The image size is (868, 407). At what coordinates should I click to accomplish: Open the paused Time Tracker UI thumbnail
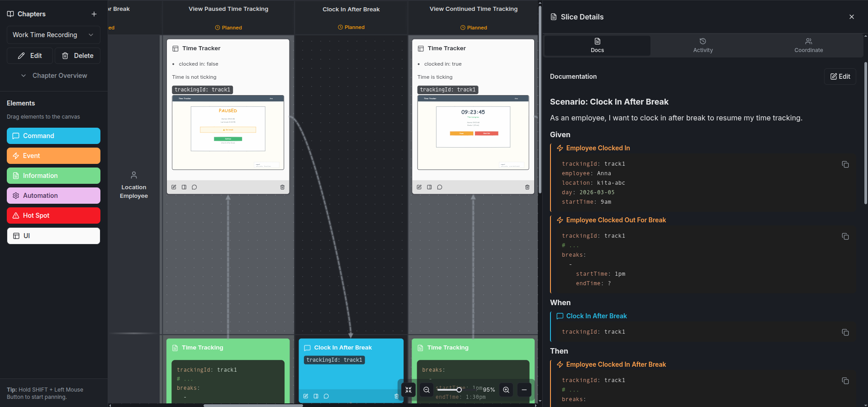coord(228,132)
